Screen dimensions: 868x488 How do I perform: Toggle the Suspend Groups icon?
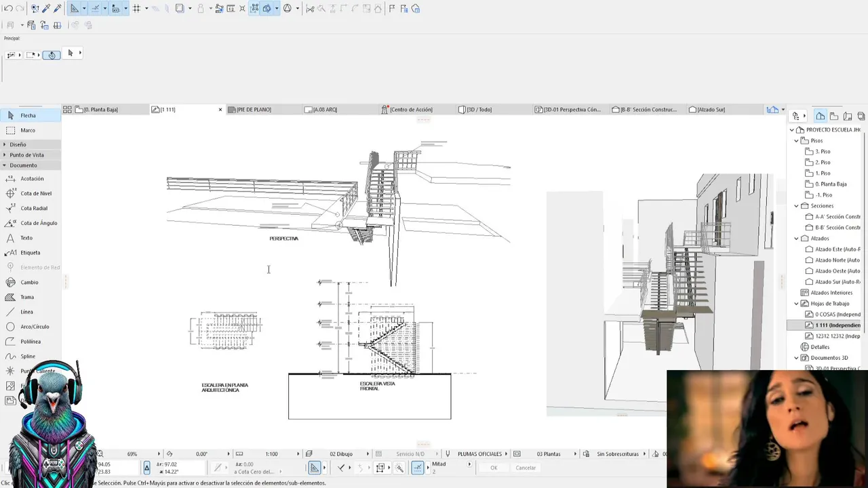254,9
